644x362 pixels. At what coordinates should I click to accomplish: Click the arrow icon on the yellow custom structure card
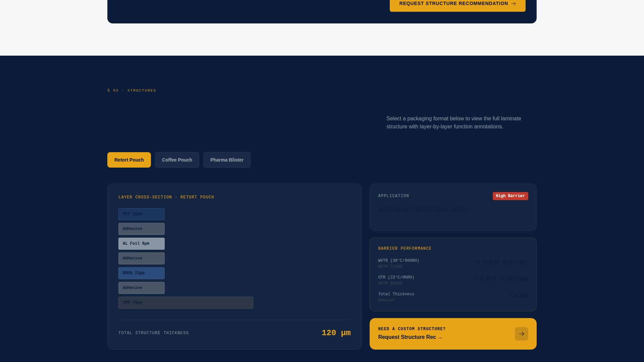[x=521, y=334]
